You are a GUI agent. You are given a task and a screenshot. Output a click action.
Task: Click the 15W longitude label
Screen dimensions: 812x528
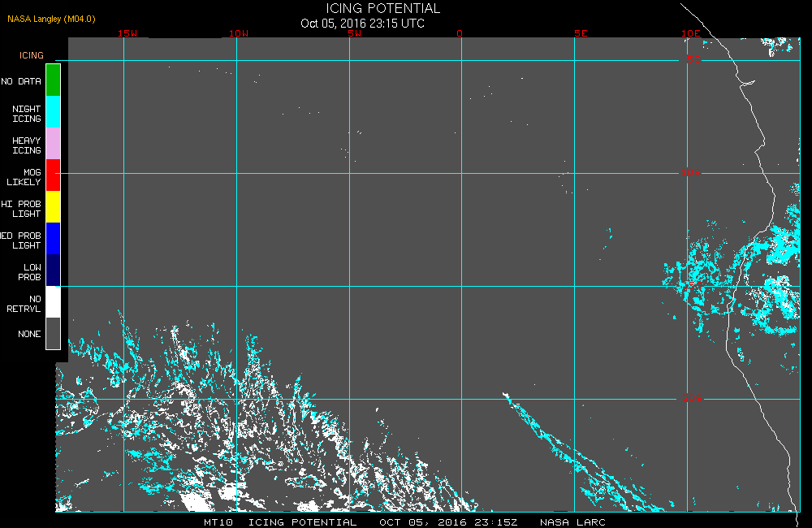(x=127, y=33)
